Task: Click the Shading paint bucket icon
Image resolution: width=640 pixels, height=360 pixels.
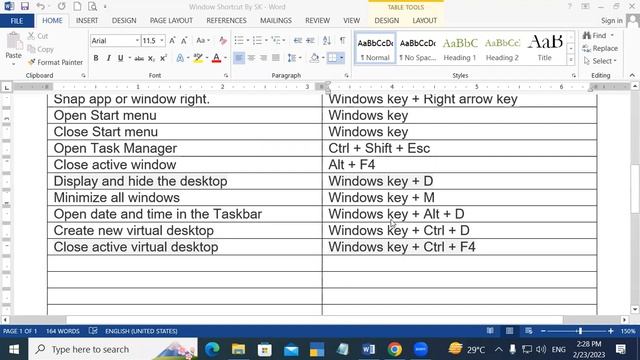Action: tap(314, 58)
